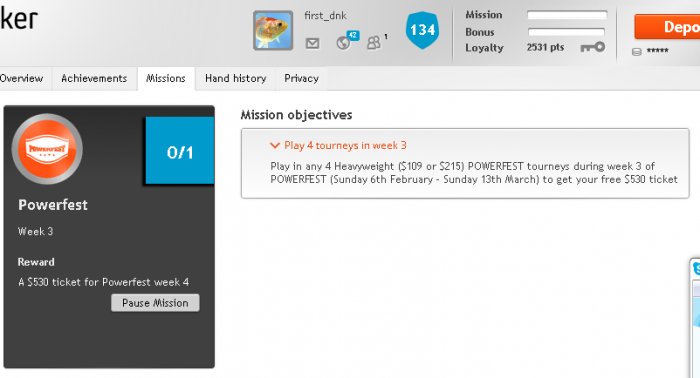Click the Pause Mission button
Screen dimensions: 700x378
click(x=155, y=303)
